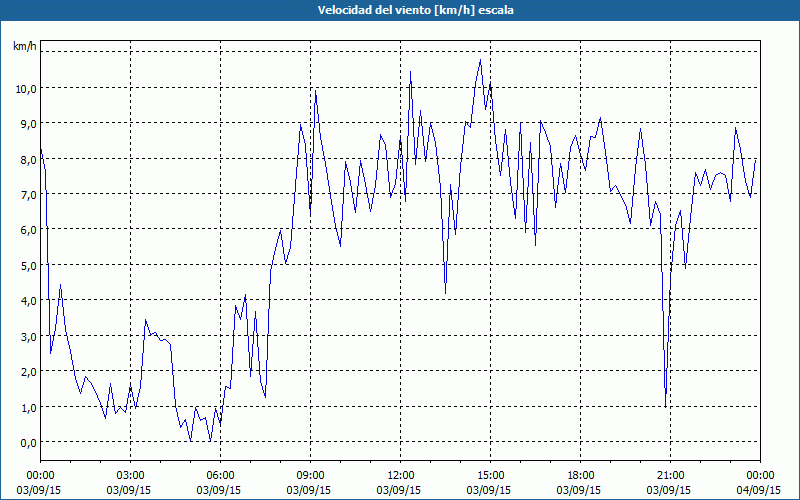Click the 15:00 time axis label
The image size is (800, 500).
pyautogui.click(x=490, y=476)
